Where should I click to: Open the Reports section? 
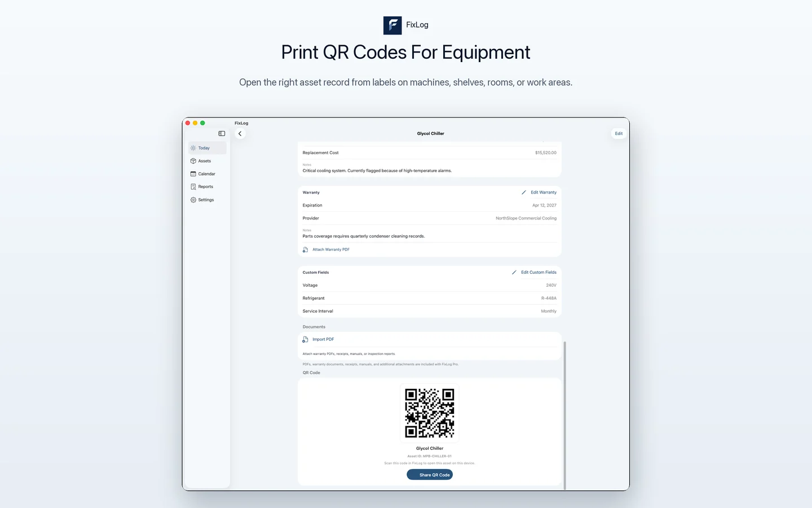(x=208, y=187)
